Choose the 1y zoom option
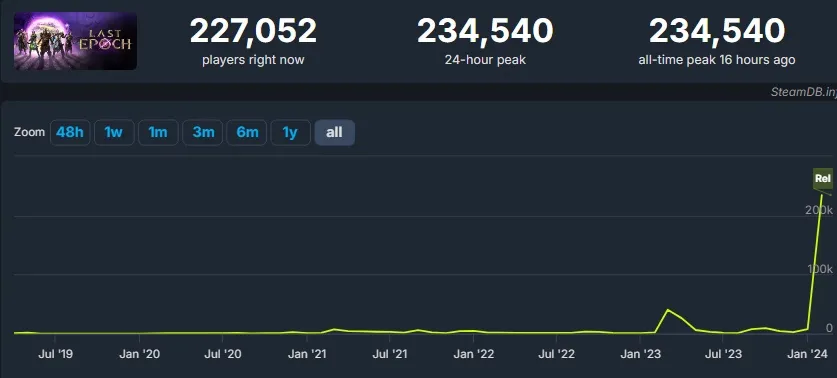 (x=290, y=132)
